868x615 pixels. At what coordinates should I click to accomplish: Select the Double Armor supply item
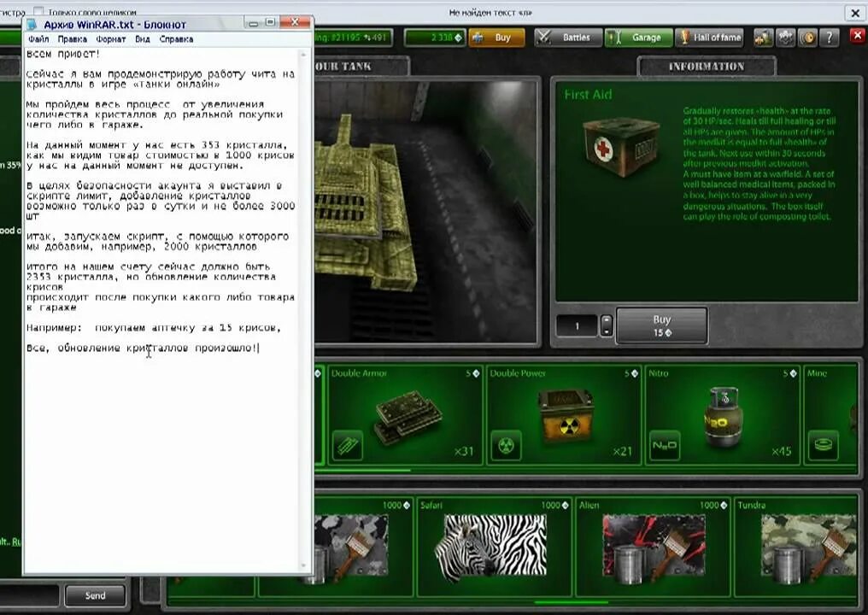pos(405,414)
